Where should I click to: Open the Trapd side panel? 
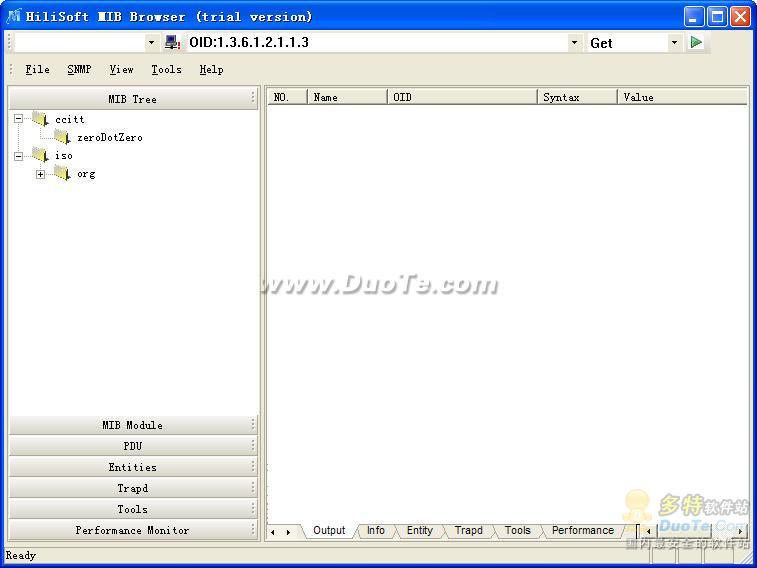click(133, 488)
